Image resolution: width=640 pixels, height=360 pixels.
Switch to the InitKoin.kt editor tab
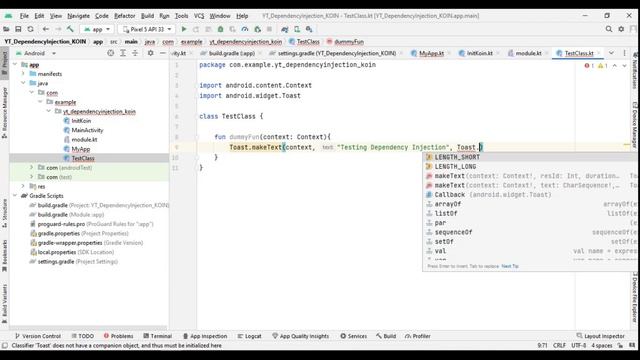[x=476, y=53]
